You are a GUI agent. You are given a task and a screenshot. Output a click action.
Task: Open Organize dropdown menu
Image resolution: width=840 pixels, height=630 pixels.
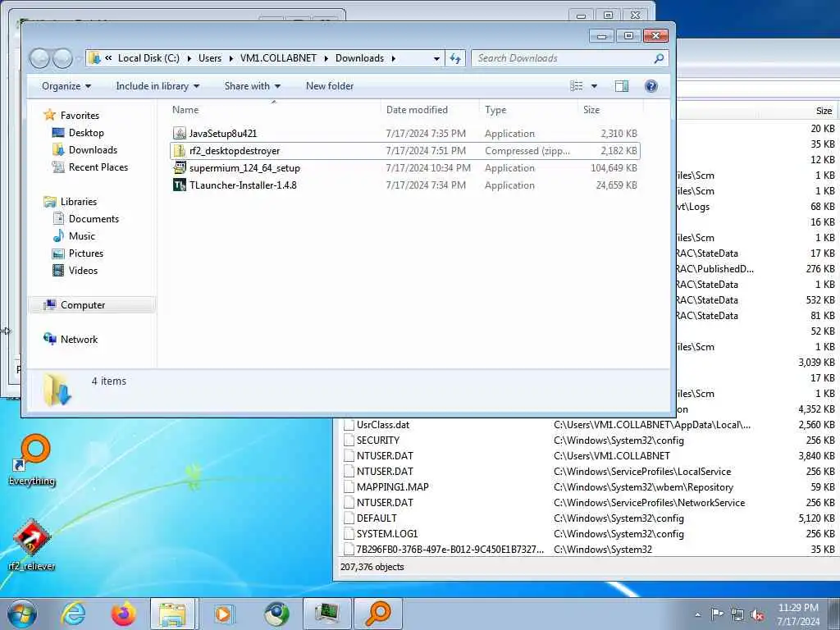click(x=66, y=86)
